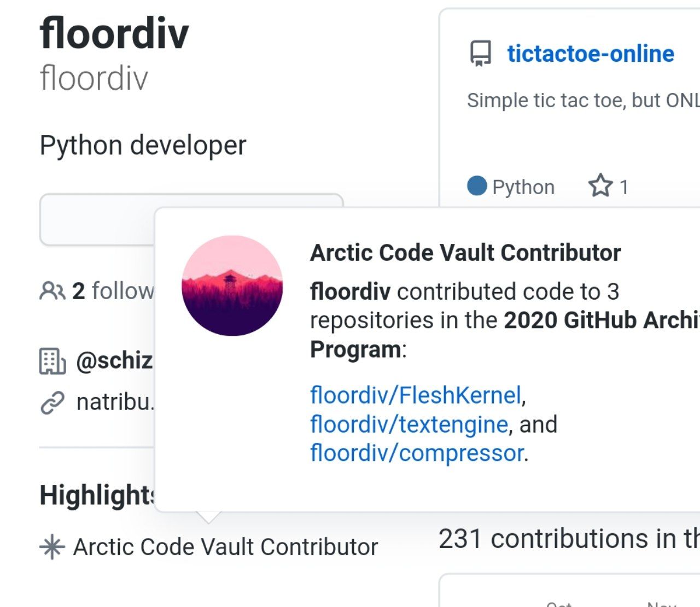Click the Arctic snowflake badge icon
The height and width of the screenshot is (607, 700).
[52, 547]
